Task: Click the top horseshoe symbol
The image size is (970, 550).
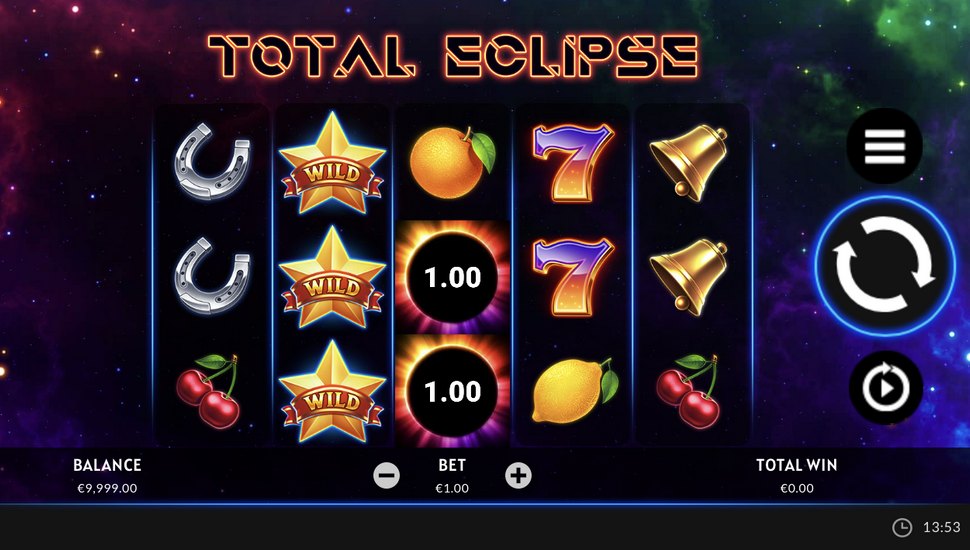Action: (x=212, y=161)
